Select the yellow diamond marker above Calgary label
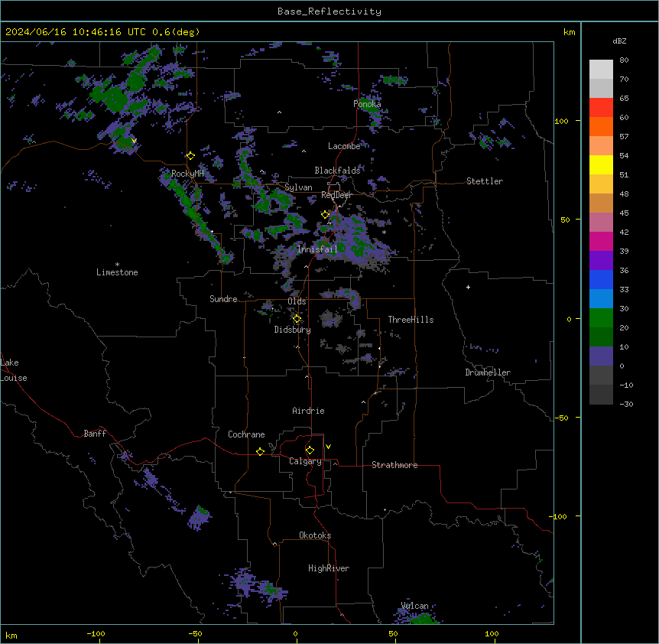The height and width of the screenshot is (644, 659). coord(310,450)
